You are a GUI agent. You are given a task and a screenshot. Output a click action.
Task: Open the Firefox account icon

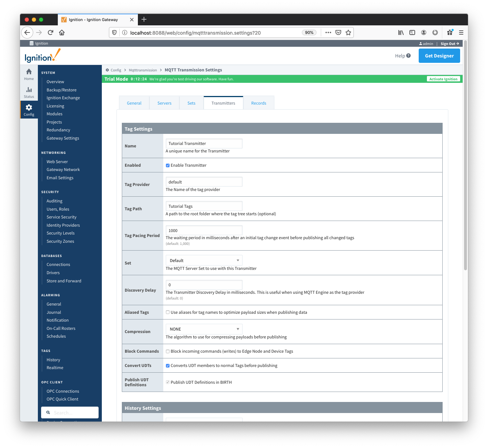(x=424, y=32)
